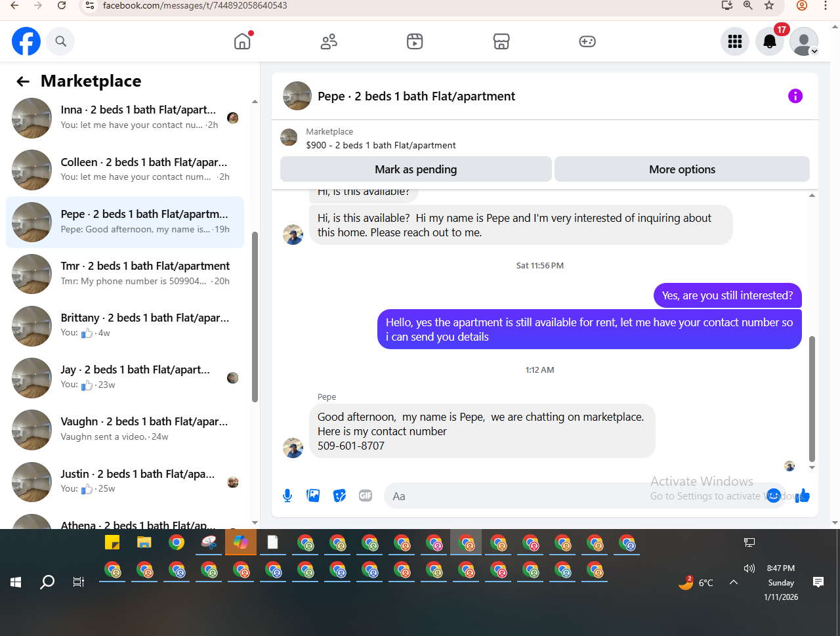Open the Gaming controller icon

click(x=587, y=41)
